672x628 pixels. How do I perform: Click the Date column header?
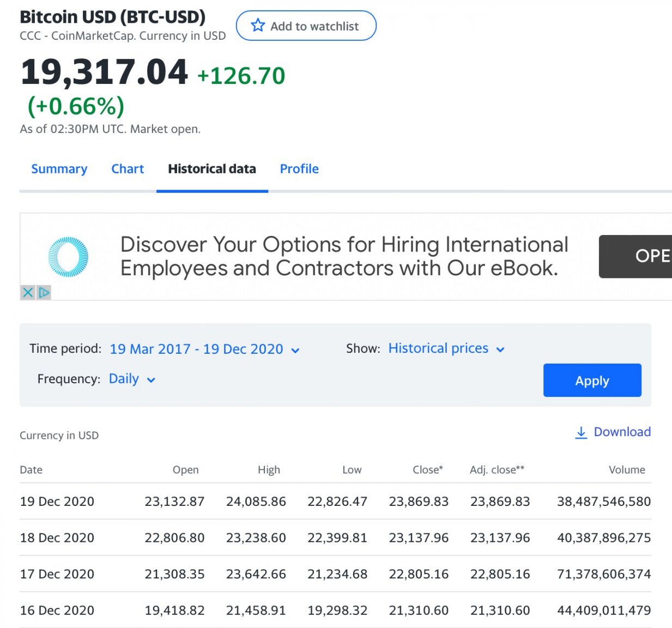(x=31, y=470)
